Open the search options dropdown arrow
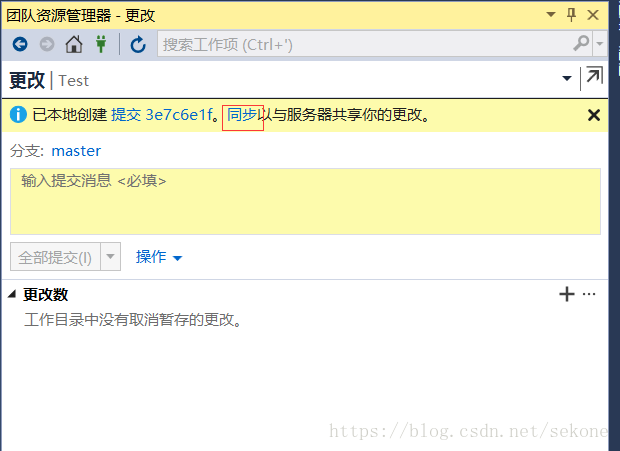This screenshot has height=451, width=620. (x=600, y=43)
